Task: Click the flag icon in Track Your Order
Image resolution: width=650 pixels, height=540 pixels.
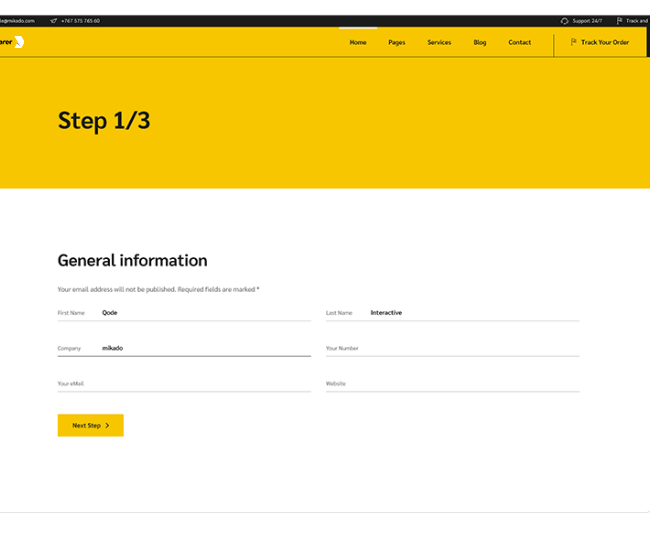Action: [x=573, y=42]
